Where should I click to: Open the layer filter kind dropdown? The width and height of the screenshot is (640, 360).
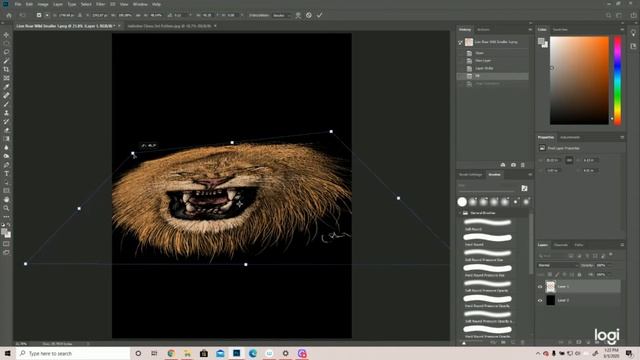552,256
